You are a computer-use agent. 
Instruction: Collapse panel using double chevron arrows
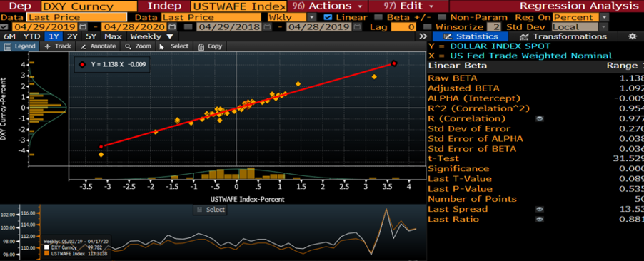click(423, 36)
